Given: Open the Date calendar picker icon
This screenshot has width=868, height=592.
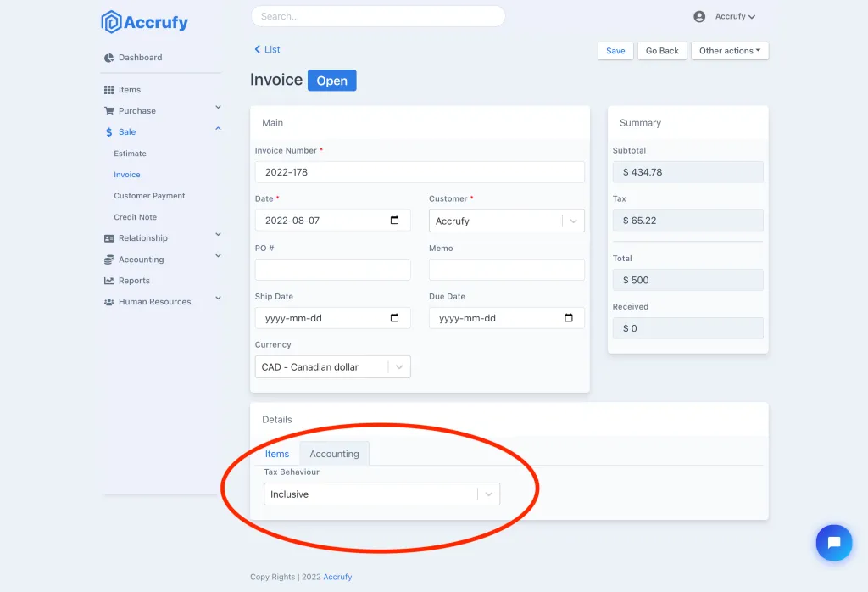Looking at the screenshot, I should point(394,221).
